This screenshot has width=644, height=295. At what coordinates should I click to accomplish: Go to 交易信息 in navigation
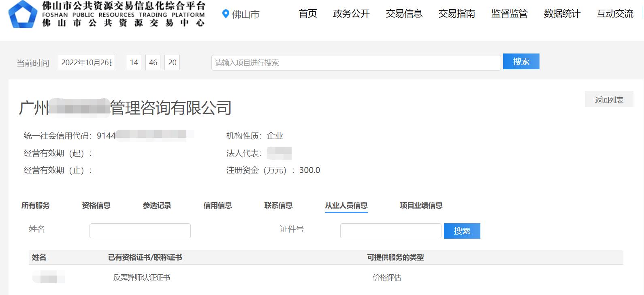pos(404,14)
